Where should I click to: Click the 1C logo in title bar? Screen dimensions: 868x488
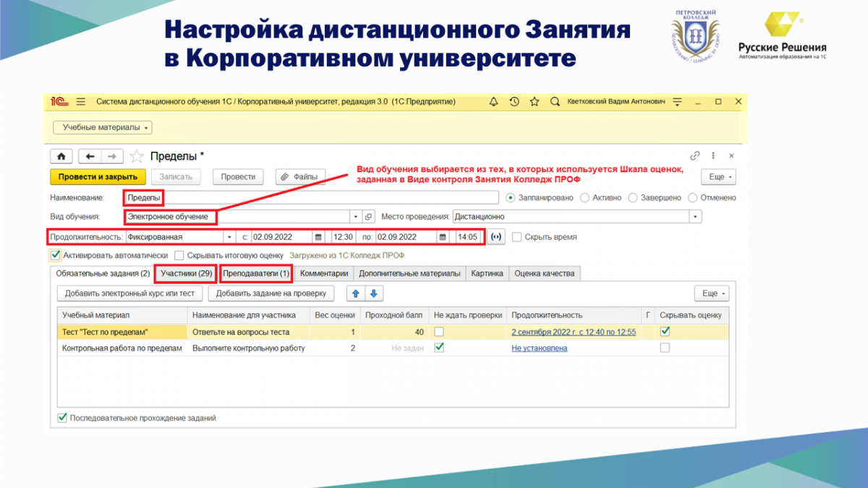[59, 102]
